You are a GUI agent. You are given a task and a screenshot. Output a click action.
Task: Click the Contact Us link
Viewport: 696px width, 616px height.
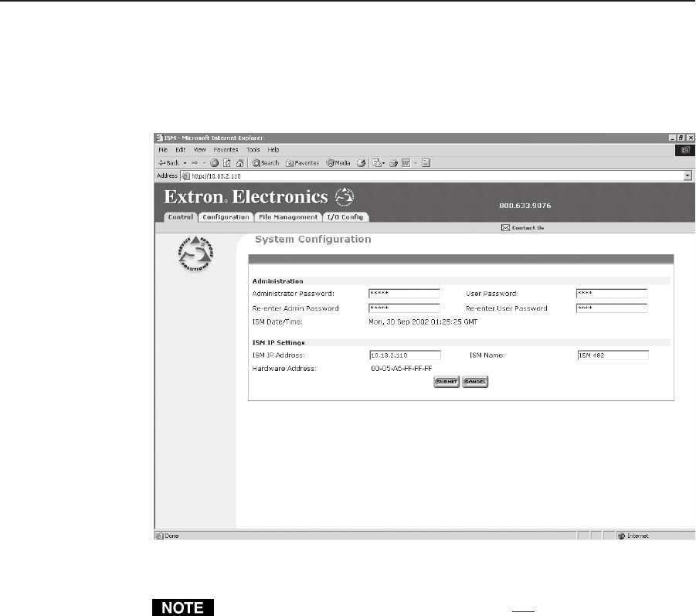(528, 228)
